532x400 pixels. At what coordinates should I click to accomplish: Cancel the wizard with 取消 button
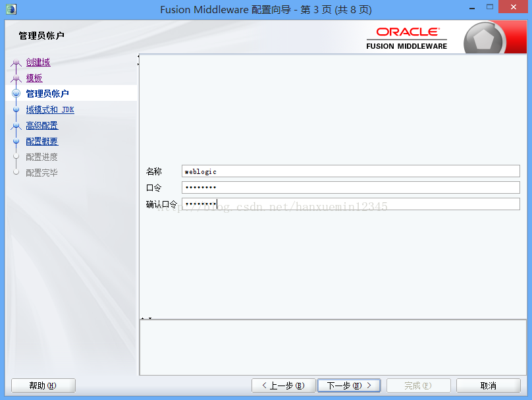(x=489, y=386)
